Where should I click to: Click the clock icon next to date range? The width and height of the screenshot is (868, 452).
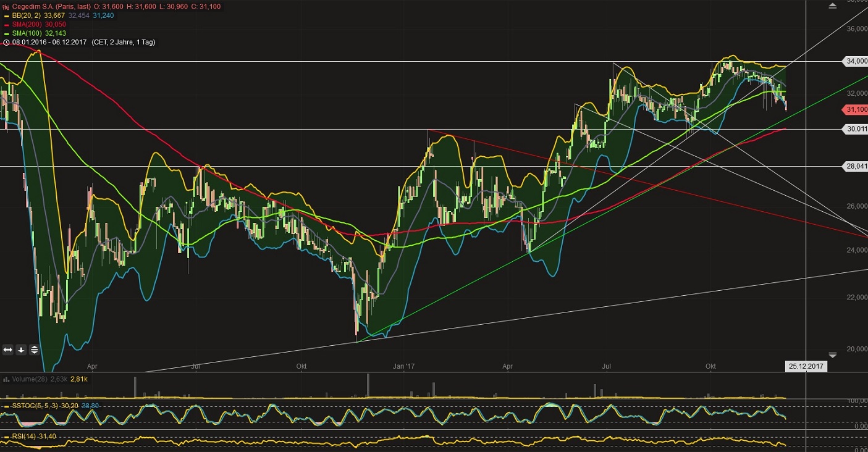6,43
